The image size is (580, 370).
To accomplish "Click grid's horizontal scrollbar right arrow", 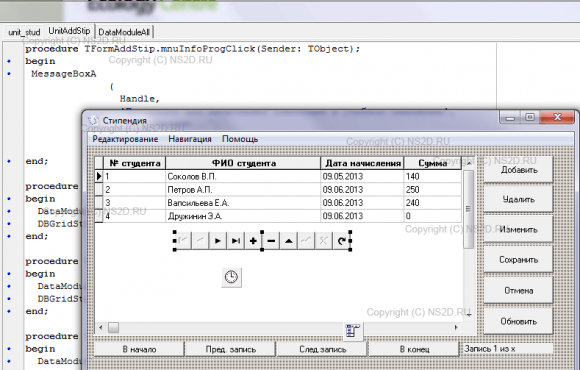I will [456, 327].
